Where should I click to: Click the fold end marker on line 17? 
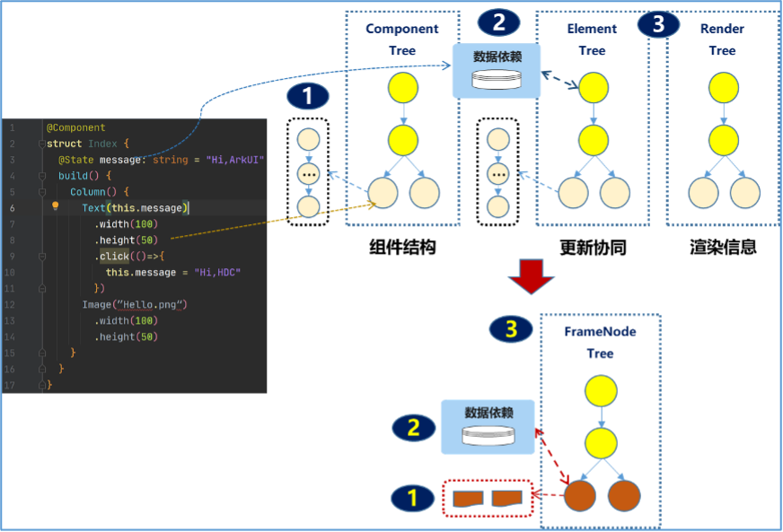pyautogui.click(x=42, y=385)
